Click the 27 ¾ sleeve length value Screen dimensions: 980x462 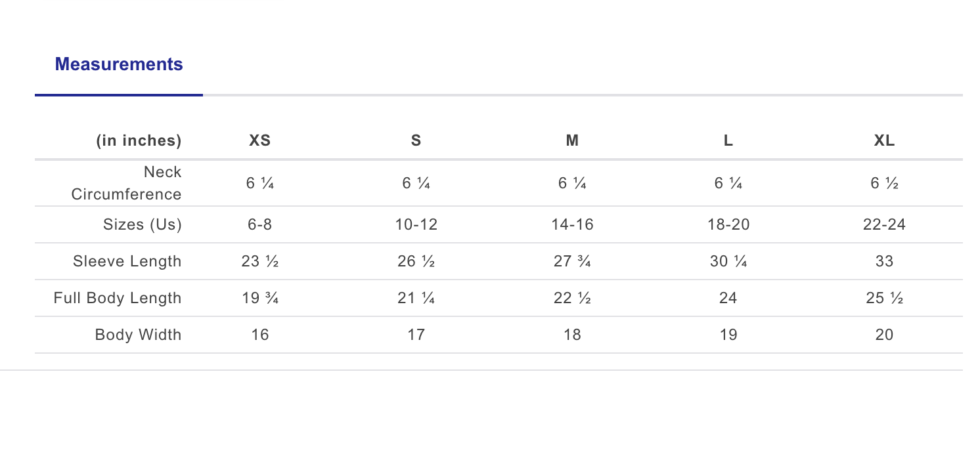(x=572, y=261)
